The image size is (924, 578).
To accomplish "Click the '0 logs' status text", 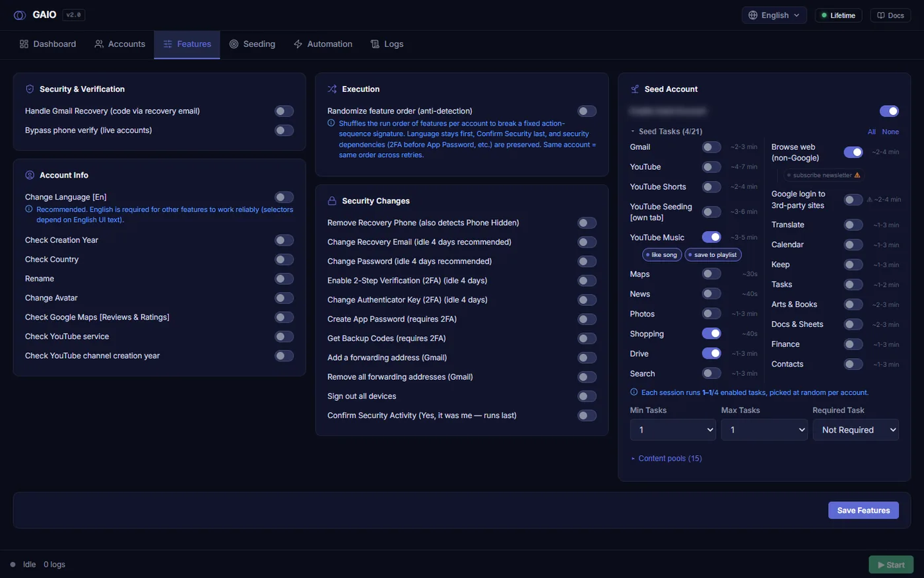I will click(54, 565).
